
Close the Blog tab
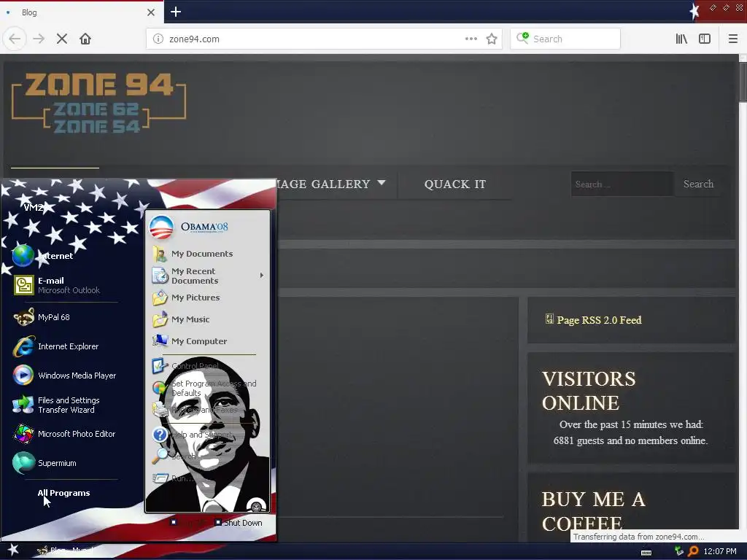(150, 12)
